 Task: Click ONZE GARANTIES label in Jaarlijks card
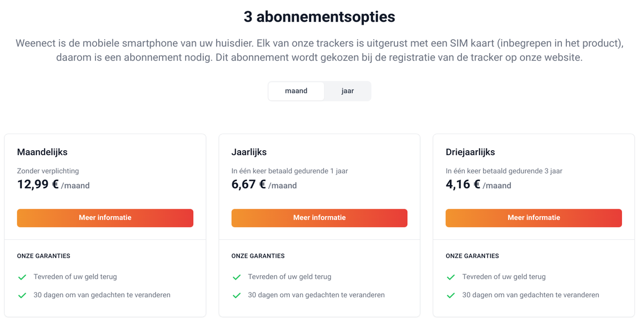(258, 256)
